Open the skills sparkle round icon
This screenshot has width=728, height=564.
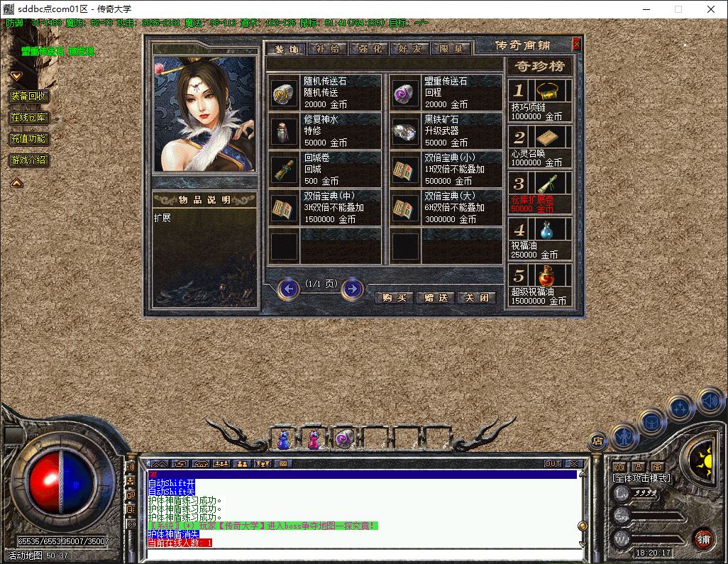(x=680, y=409)
